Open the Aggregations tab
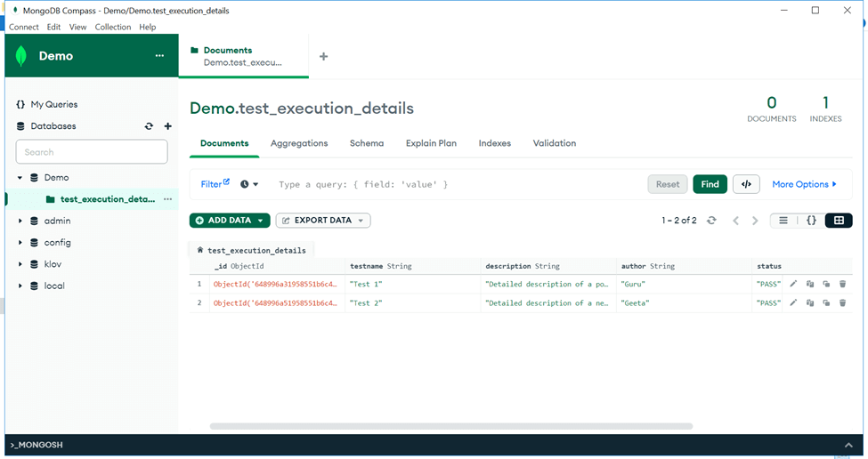 click(x=299, y=143)
